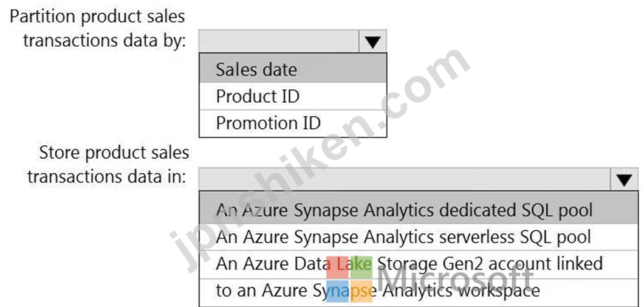This screenshot has width=644, height=307.
Task: Click the 'to an Azure Synapse Analytics workspace' line
Action: coord(377,291)
